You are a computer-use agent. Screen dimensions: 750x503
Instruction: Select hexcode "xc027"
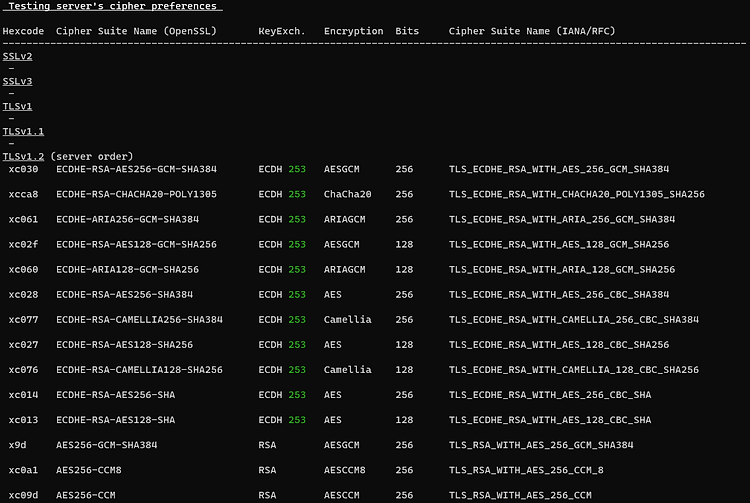(23, 345)
